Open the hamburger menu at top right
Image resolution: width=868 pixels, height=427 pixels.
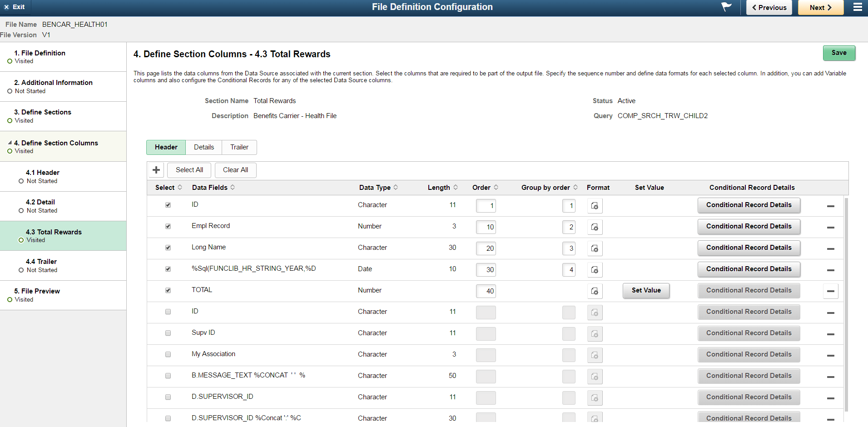(x=858, y=7)
